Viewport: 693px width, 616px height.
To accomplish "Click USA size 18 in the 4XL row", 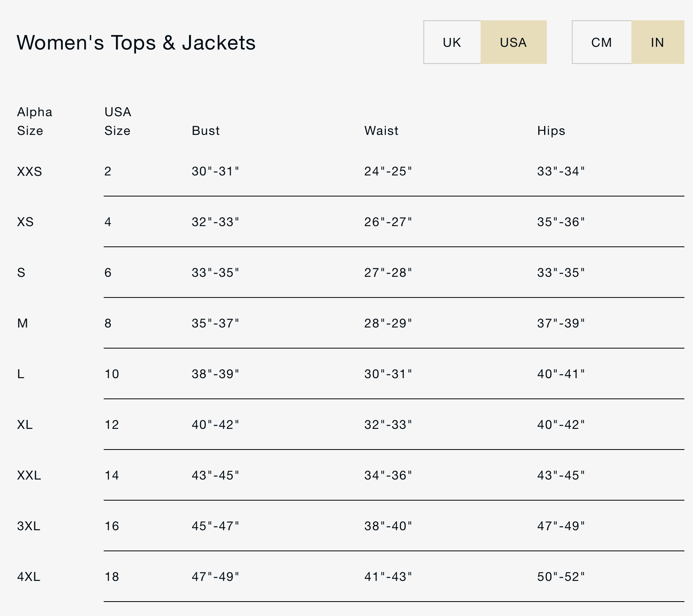I will click(x=112, y=577).
